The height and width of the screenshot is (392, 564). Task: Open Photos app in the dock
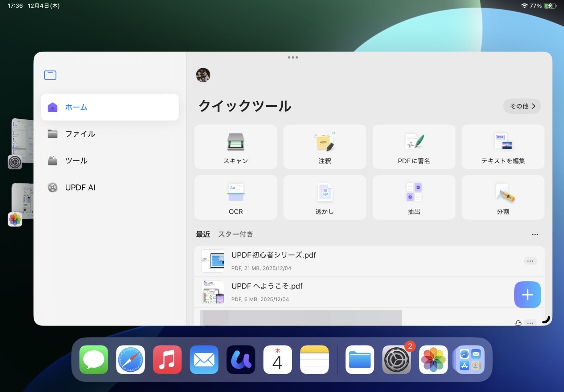pos(433,360)
